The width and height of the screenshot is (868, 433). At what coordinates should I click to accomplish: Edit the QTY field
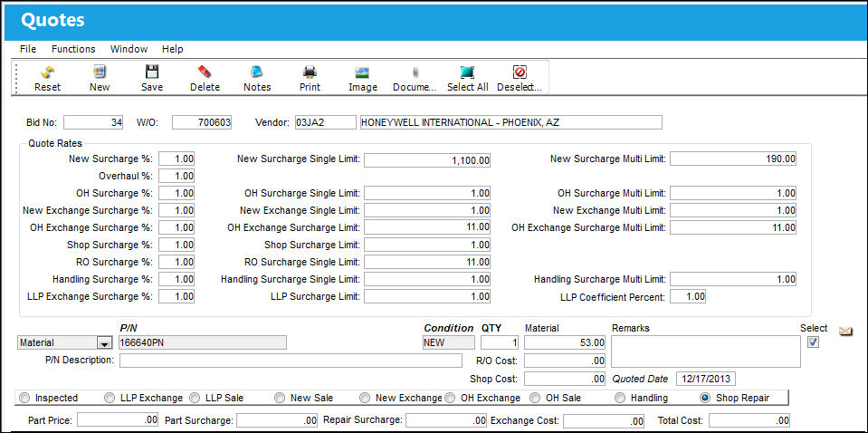point(500,342)
